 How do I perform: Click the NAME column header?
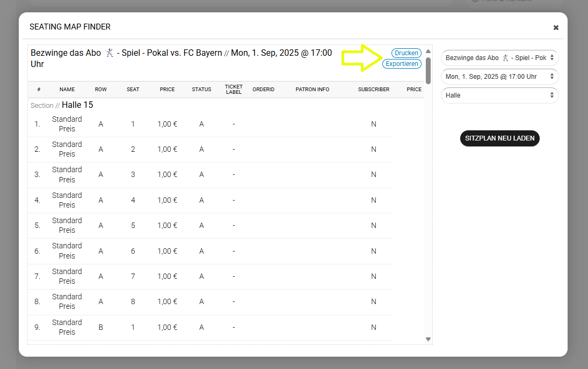point(67,90)
